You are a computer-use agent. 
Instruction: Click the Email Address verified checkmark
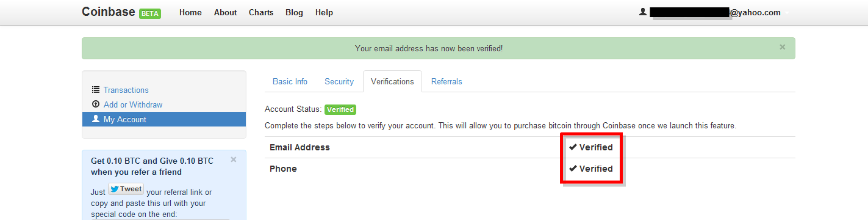point(573,147)
